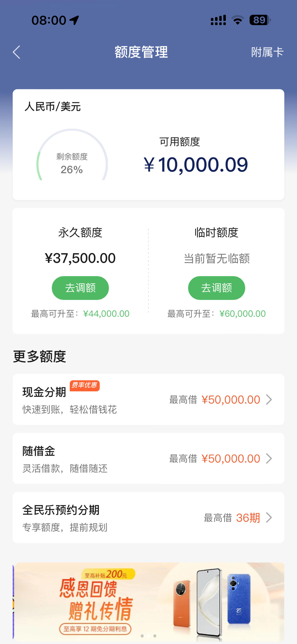Click 去调额 under 永久额度
297x644 pixels.
click(80, 288)
